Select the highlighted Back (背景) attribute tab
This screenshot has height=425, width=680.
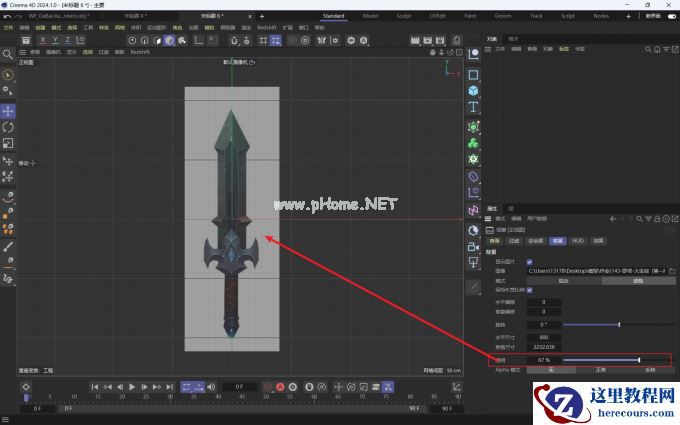[x=557, y=241]
